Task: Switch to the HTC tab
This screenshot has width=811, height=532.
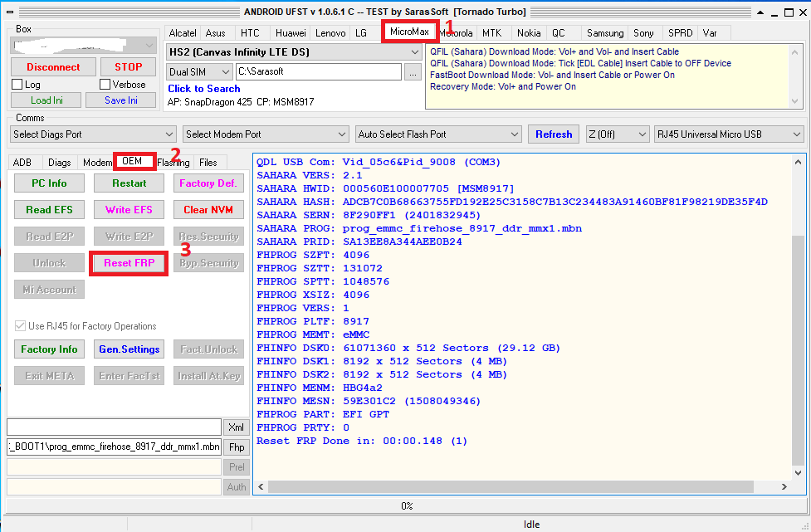Action: coord(250,33)
